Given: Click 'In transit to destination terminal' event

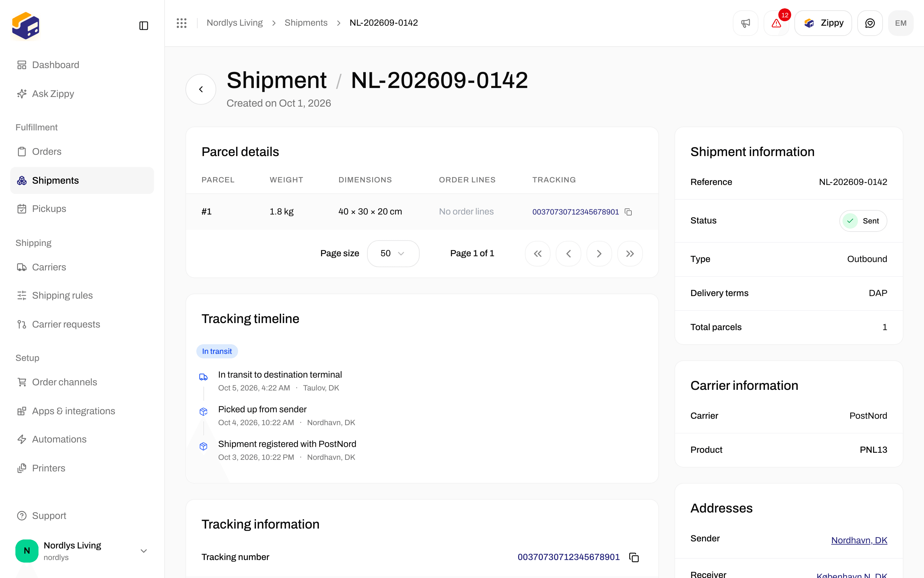Looking at the screenshot, I should tap(280, 375).
